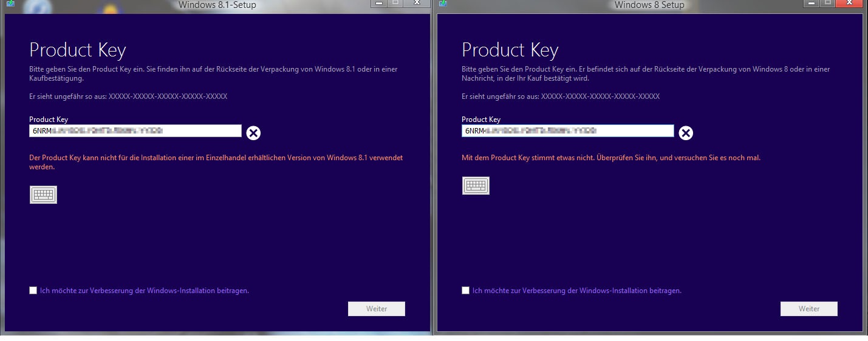The width and height of the screenshot is (868, 341).
Task: Close the Windows 8 Setup window
Action: [849, 3]
